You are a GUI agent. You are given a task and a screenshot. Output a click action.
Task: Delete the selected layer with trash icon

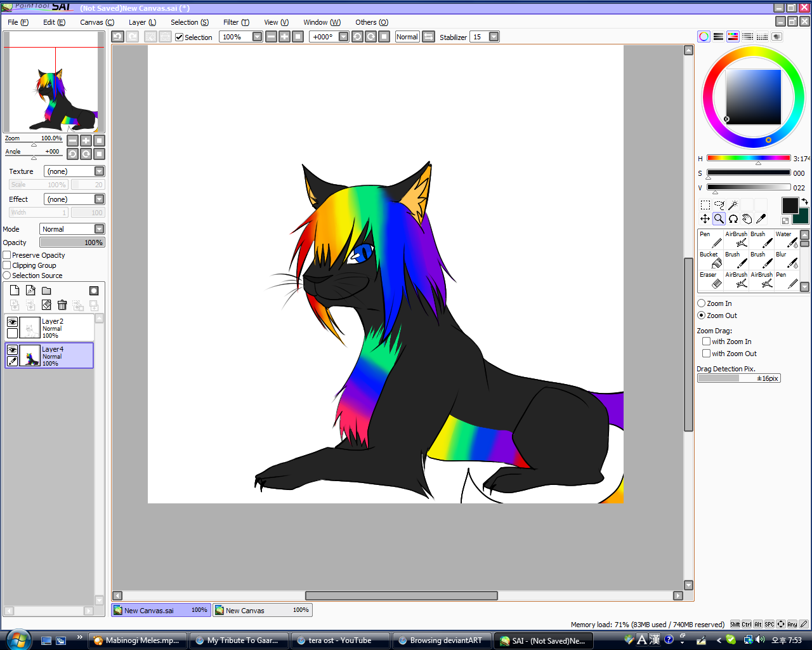tap(62, 305)
